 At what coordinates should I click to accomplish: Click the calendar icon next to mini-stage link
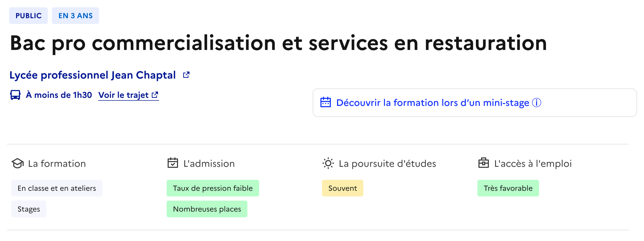point(326,103)
